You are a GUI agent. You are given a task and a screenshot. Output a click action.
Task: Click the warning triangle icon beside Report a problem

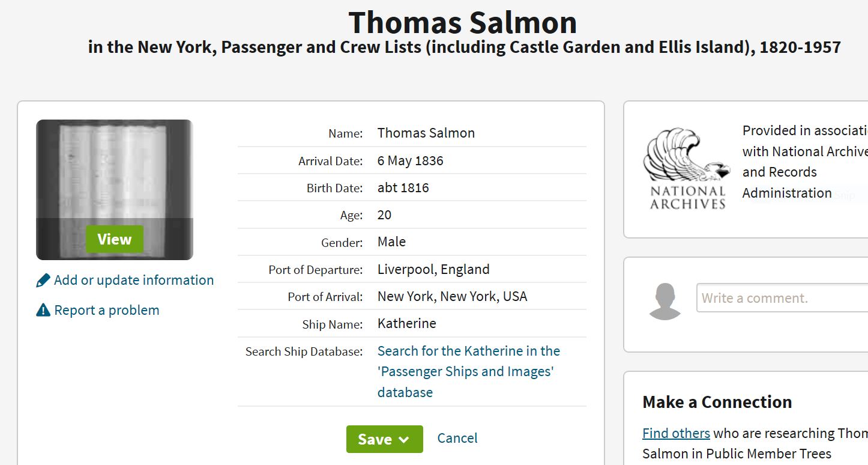(x=43, y=310)
